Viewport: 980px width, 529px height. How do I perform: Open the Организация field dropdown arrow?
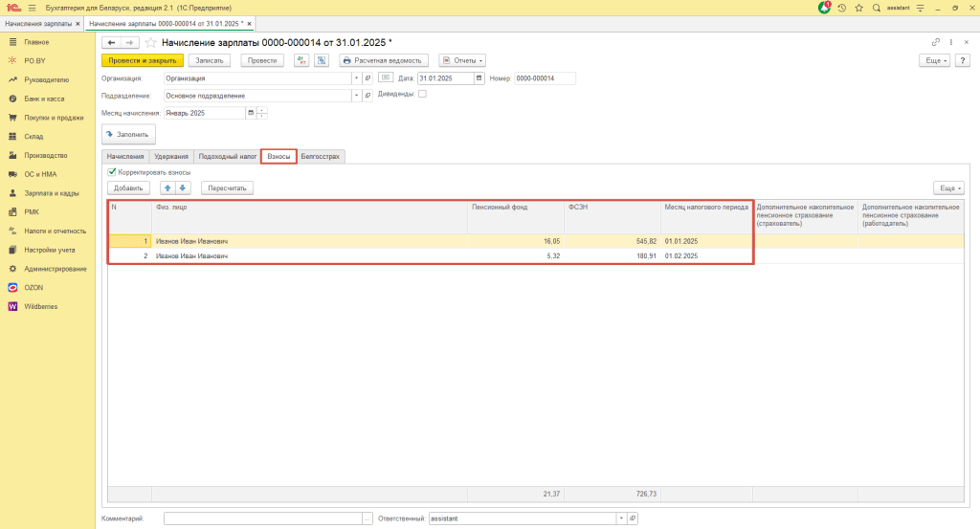click(357, 78)
